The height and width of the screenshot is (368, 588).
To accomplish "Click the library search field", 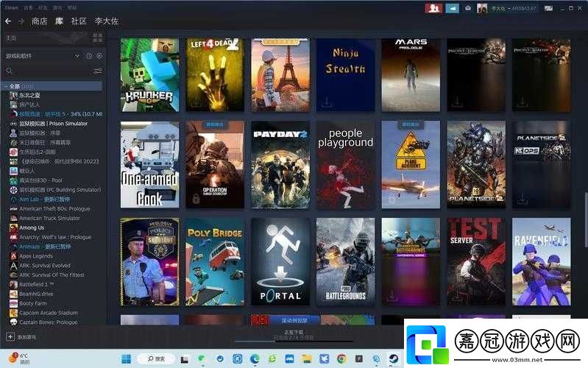I will click(x=49, y=71).
